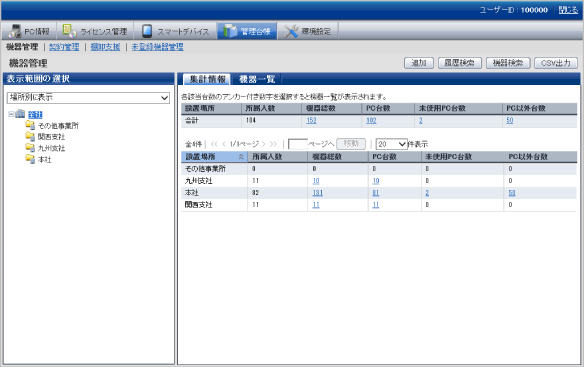The height and width of the screenshot is (367, 584).
Task: Collapse the 全社 root tree node
Action: 11,114
